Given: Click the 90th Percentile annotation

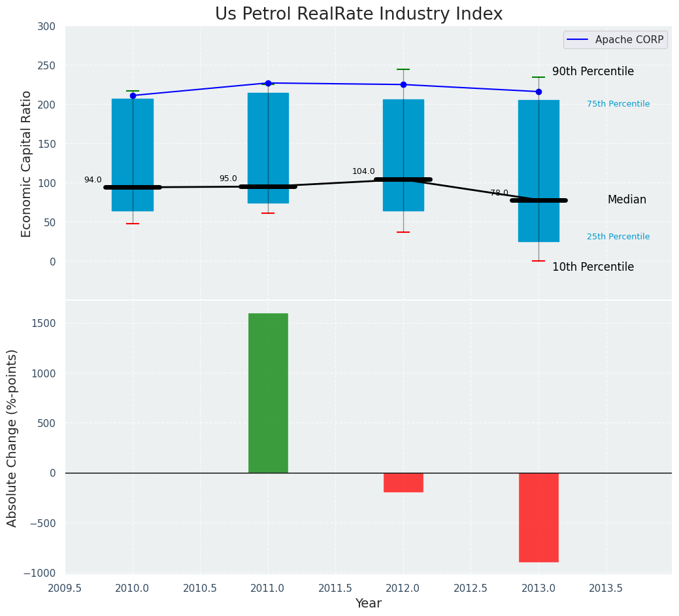Looking at the screenshot, I should (593, 71).
